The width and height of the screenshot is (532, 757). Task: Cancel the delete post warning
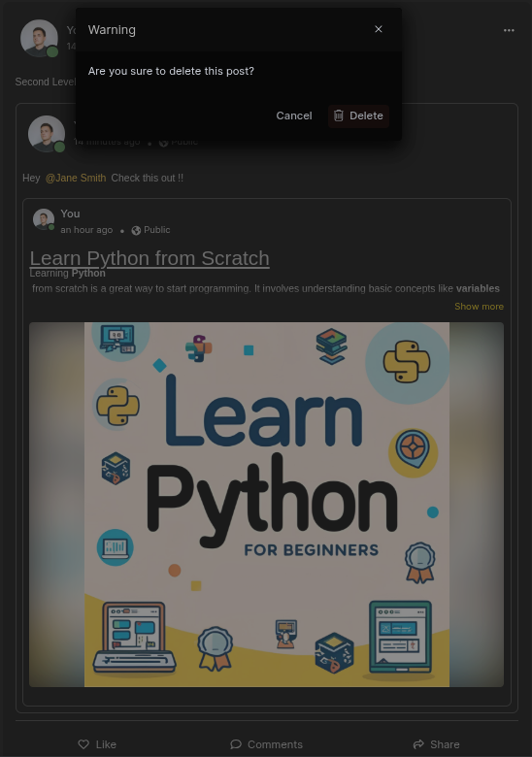(x=294, y=115)
